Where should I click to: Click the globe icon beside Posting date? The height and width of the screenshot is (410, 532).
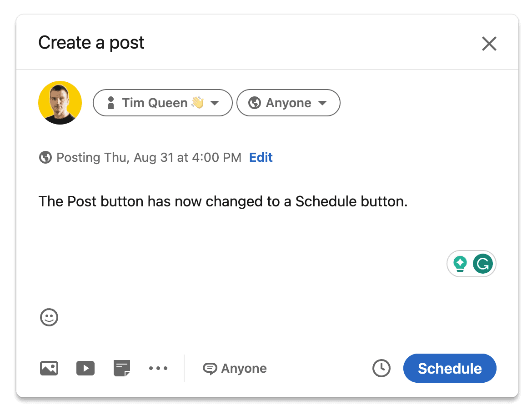click(x=45, y=158)
